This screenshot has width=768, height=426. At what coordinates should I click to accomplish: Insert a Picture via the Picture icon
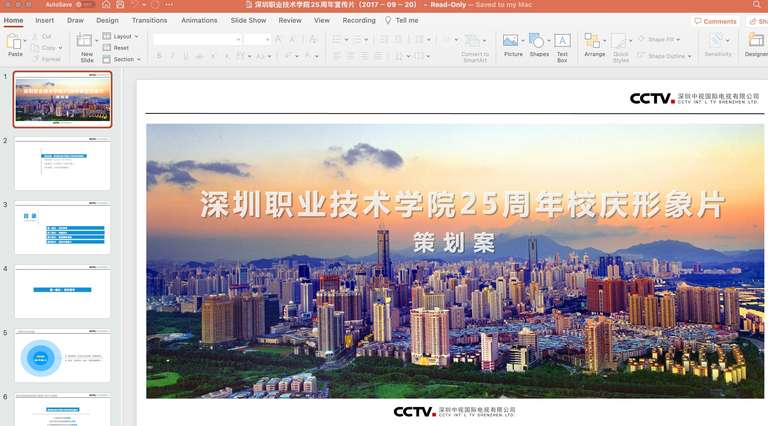coord(510,40)
